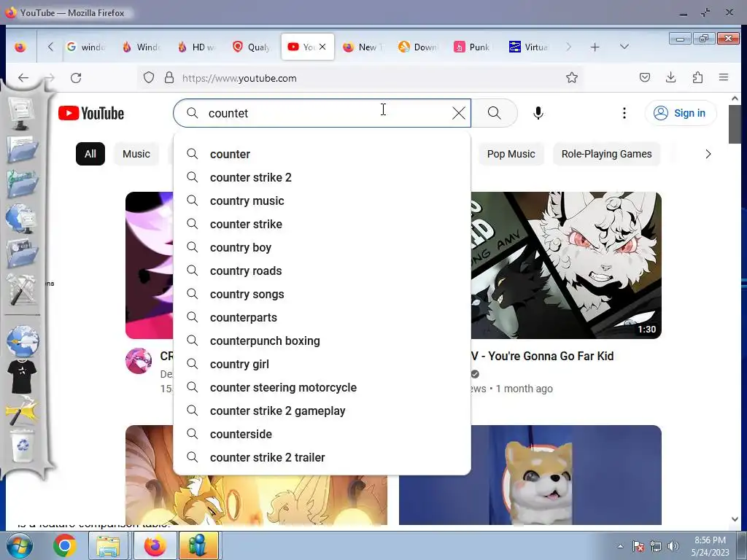The image size is (747, 560).
Task: Open the volume speaker tray icon
Action: click(x=673, y=546)
